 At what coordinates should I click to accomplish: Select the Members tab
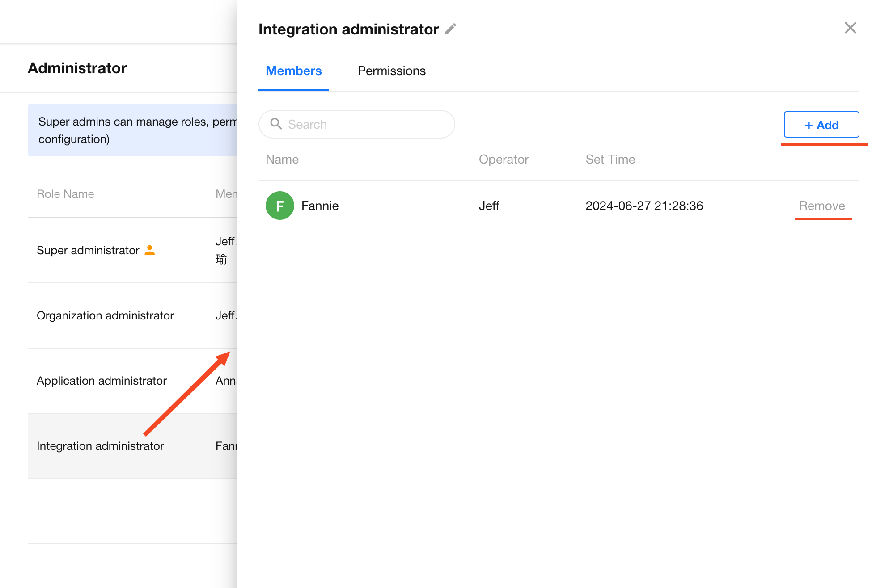293,71
